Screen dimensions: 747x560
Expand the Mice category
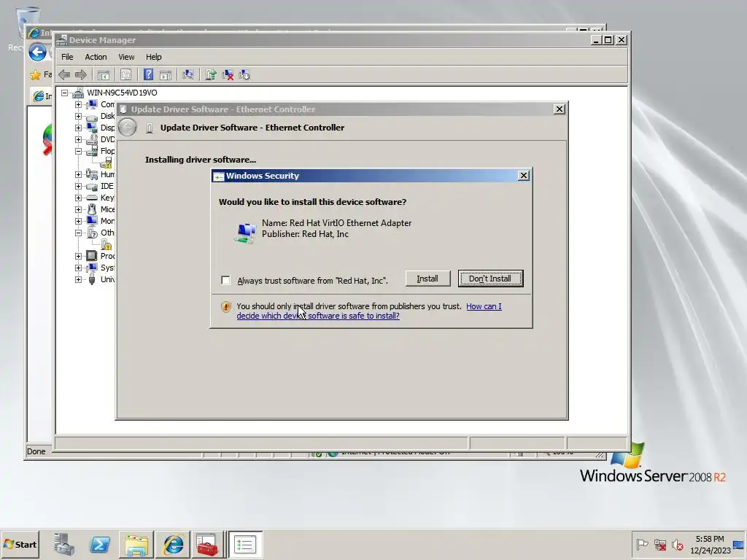[x=78, y=209]
